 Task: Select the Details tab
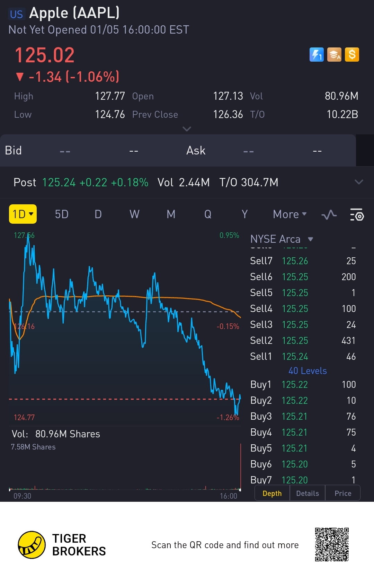click(308, 493)
